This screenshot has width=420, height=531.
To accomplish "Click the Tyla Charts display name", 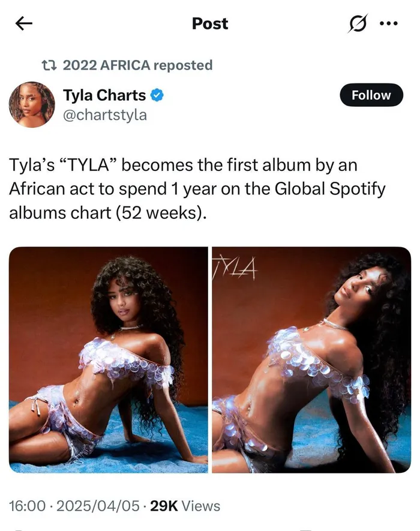I will (x=104, y=95).
